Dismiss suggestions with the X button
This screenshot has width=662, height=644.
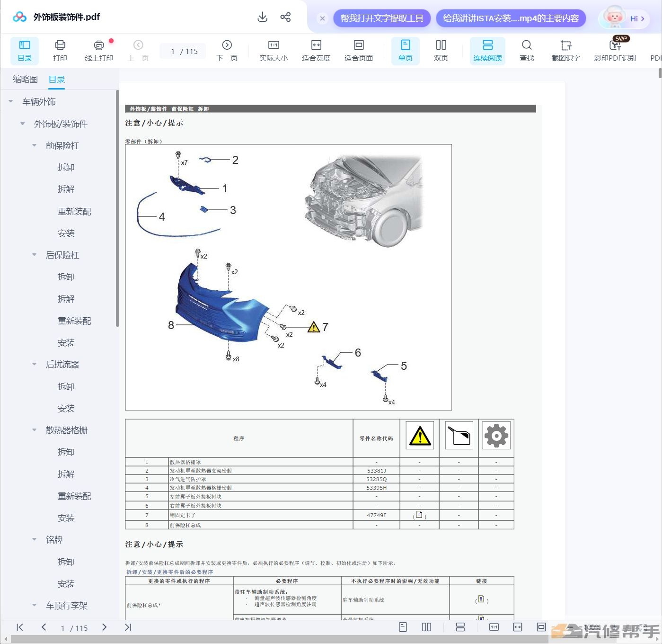pyautogui.click(x=322, y=18)
